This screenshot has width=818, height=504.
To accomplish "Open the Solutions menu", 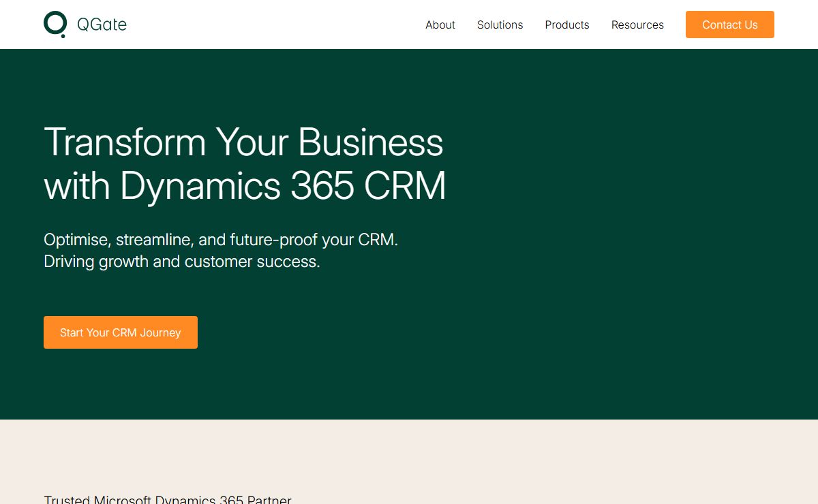I will (500, 25).
